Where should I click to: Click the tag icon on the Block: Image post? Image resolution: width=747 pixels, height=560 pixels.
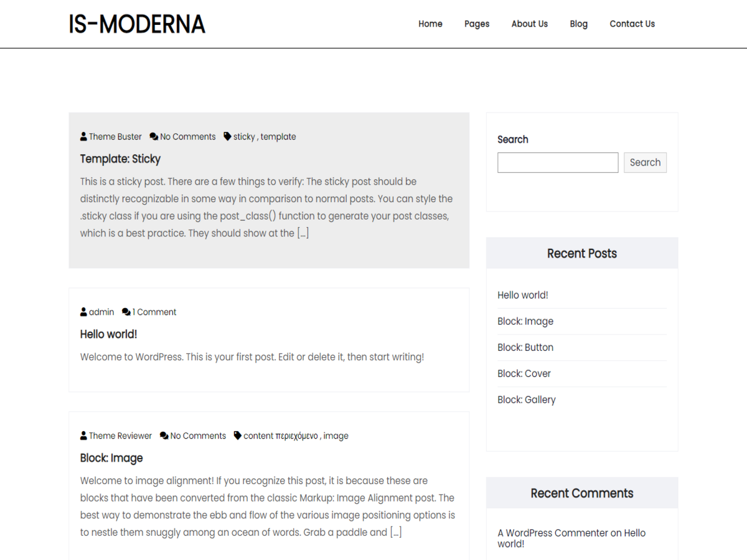(237, 436)
